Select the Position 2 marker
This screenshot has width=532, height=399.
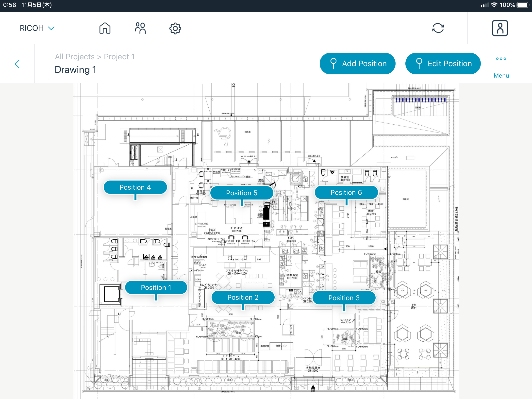(x=243, y=297)
